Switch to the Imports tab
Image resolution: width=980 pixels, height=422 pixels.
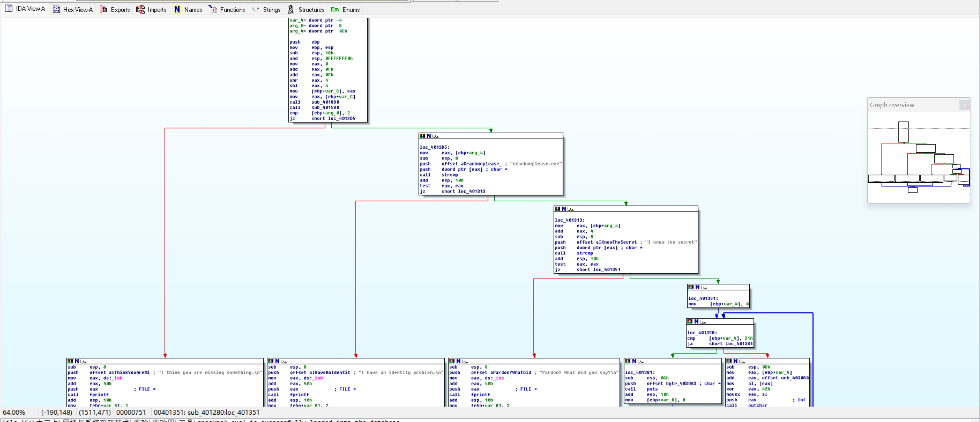156,10
